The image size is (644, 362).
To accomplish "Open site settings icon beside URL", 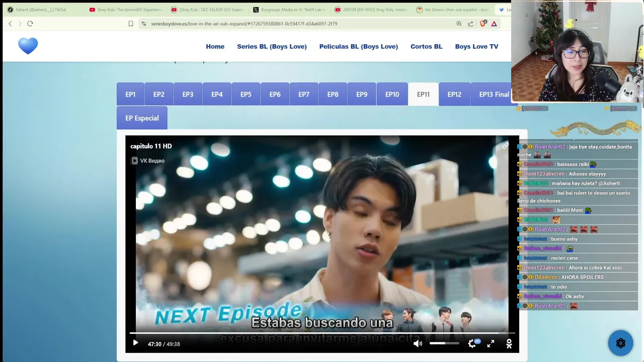I will [144, 24].
